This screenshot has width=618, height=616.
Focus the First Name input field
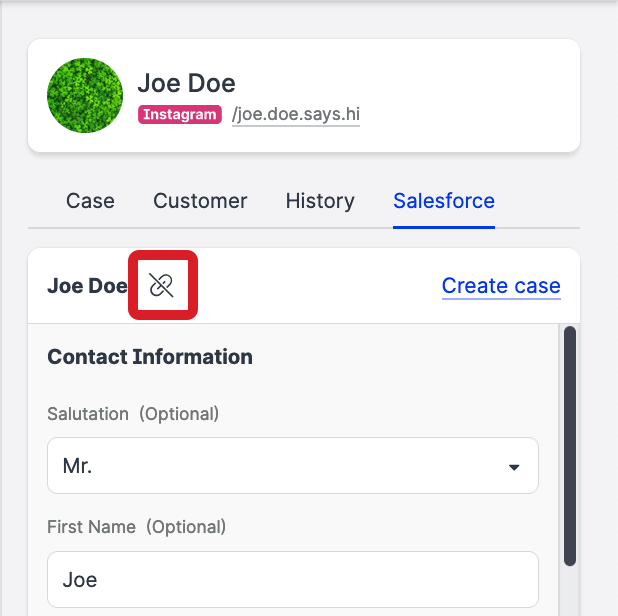pyautogui.click(x=292, y=579)
